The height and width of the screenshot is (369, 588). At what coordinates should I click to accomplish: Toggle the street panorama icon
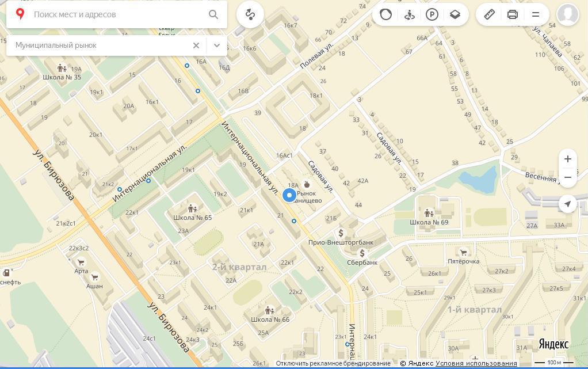pyautogui.click(x=409, y=14)
